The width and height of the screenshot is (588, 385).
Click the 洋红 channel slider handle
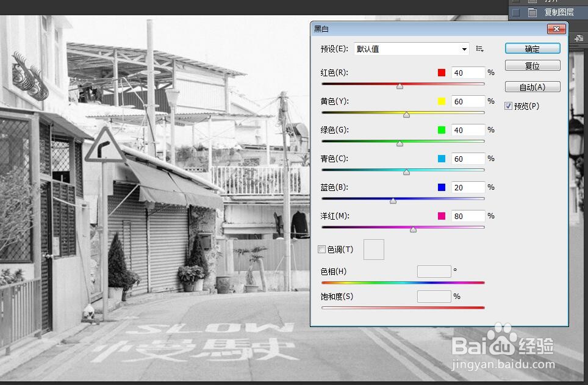[x=413, y=229]
